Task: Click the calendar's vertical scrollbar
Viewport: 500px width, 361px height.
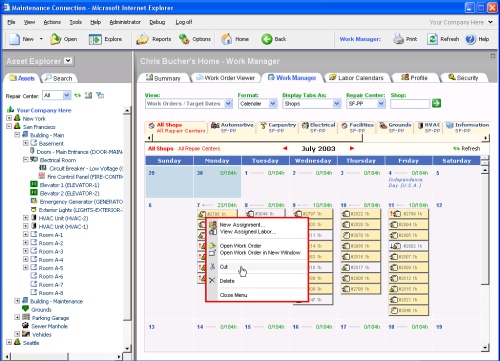Action: tap(485, 230)
